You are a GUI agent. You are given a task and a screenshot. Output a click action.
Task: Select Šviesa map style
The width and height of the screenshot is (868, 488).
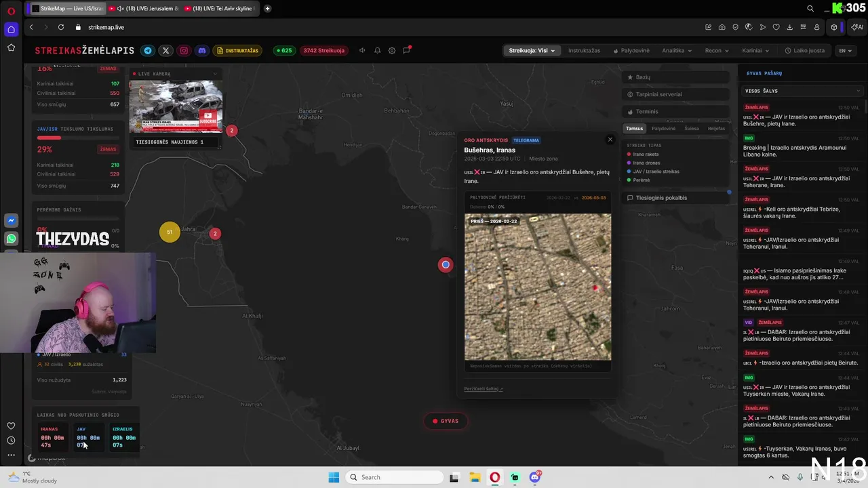click(692, 128)
